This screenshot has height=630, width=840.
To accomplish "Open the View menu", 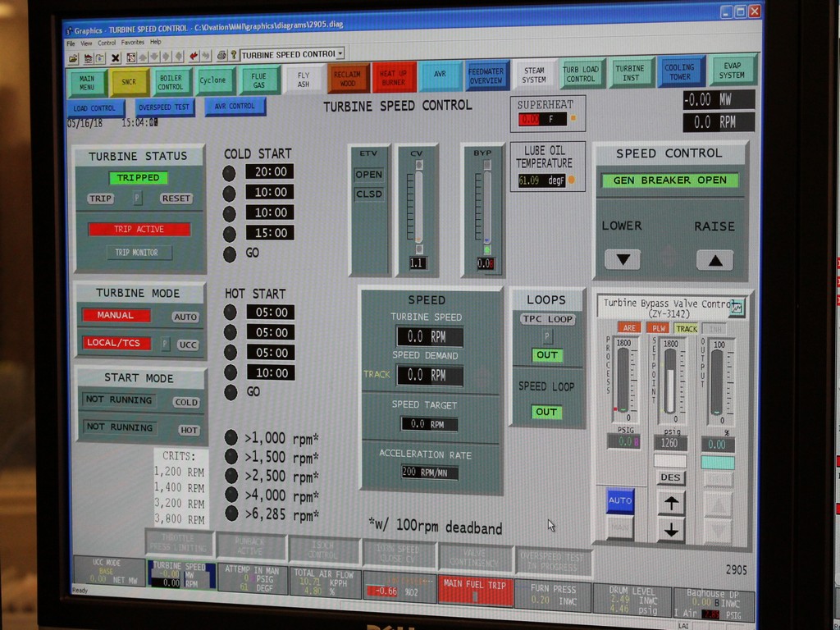I will [86, 43].
